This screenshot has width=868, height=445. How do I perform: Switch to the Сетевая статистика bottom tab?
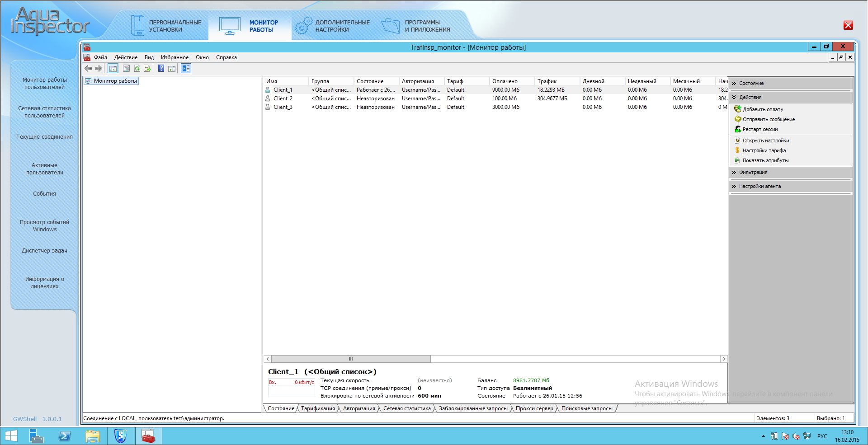click(x=407, y=408)
